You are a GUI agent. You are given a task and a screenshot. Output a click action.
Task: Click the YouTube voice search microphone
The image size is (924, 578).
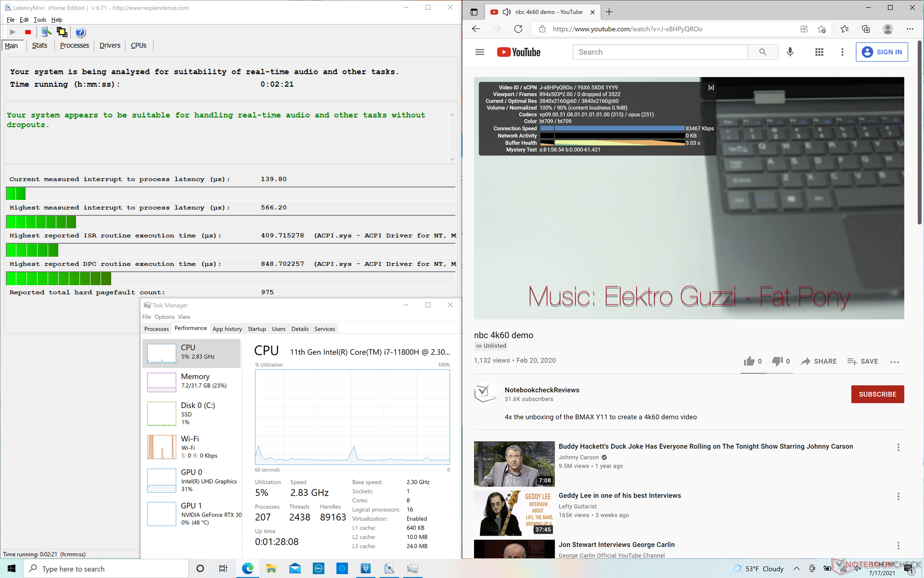pyautogui.click(x=790, y=52)
